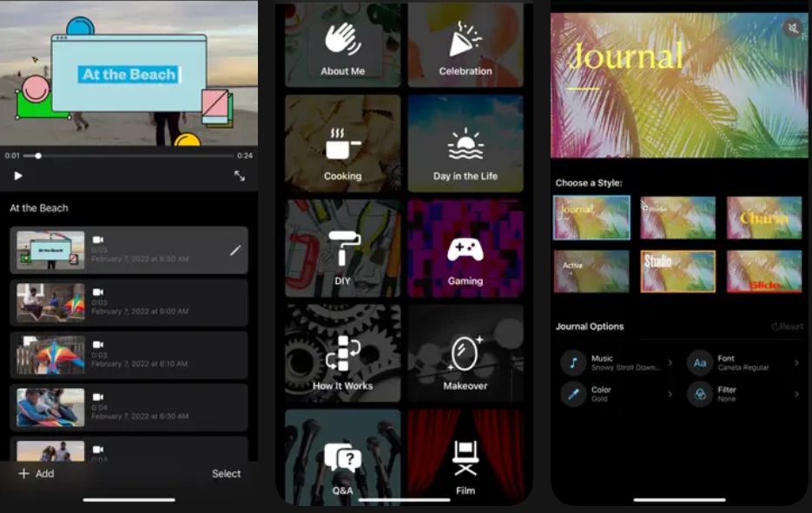
Task: Edit first clip with pencil icon
Action: click(x=235, y=251)
